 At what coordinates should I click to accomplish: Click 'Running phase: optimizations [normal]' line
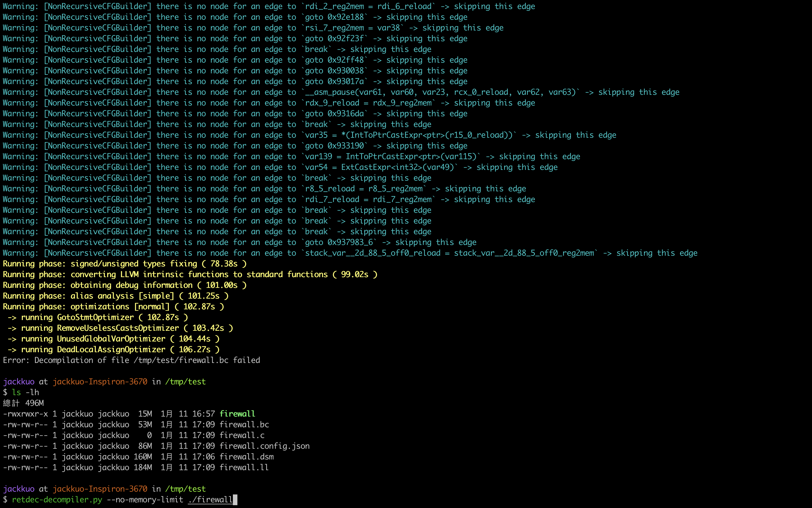pos(113,307)
